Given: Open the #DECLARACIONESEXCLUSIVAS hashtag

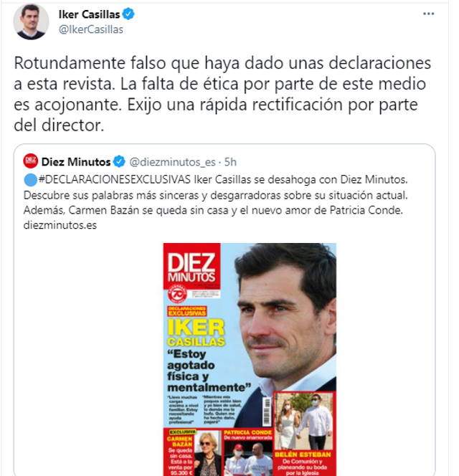Looking at the screenshot, I should pyautogui.click(x=115, y=179).
